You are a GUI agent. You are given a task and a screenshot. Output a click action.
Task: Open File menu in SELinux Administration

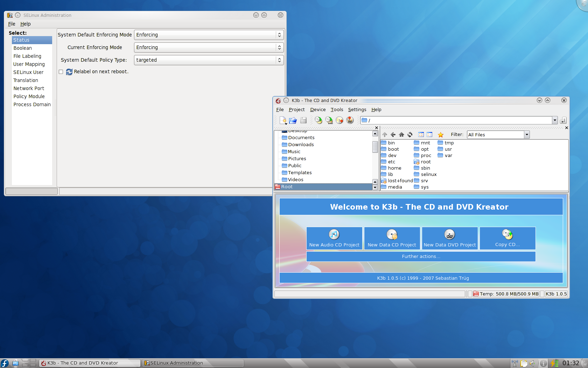(12, 24)
